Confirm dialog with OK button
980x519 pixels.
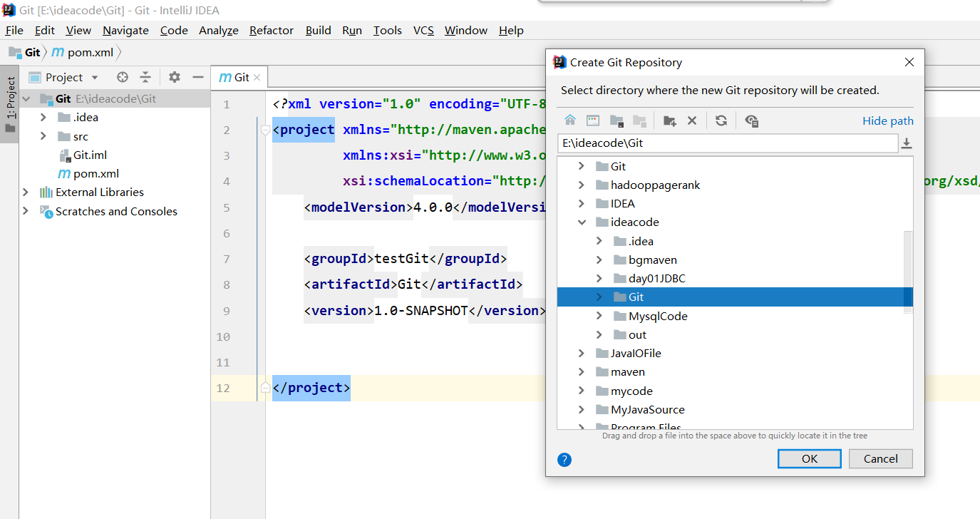coord(810,458)
